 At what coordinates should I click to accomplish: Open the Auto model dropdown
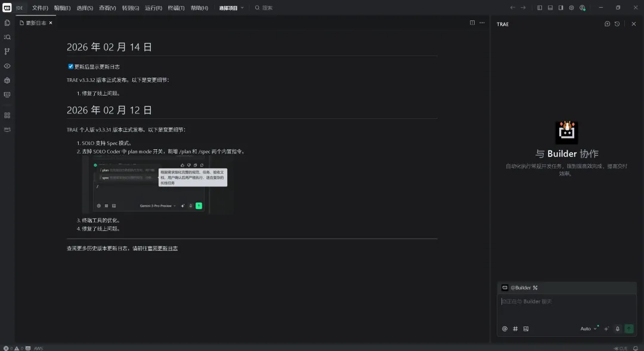point(589,329)
